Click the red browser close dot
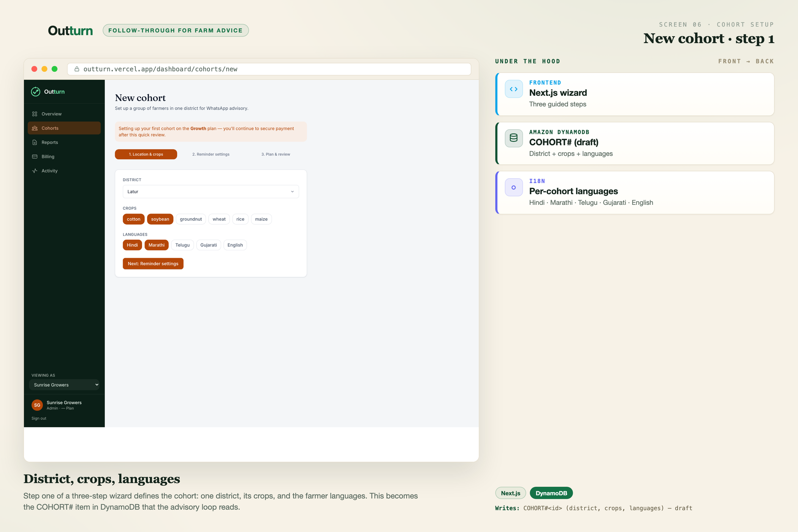The width and height of the screenshot is (798, 532). pyautogui.click(x=34, y=69)
